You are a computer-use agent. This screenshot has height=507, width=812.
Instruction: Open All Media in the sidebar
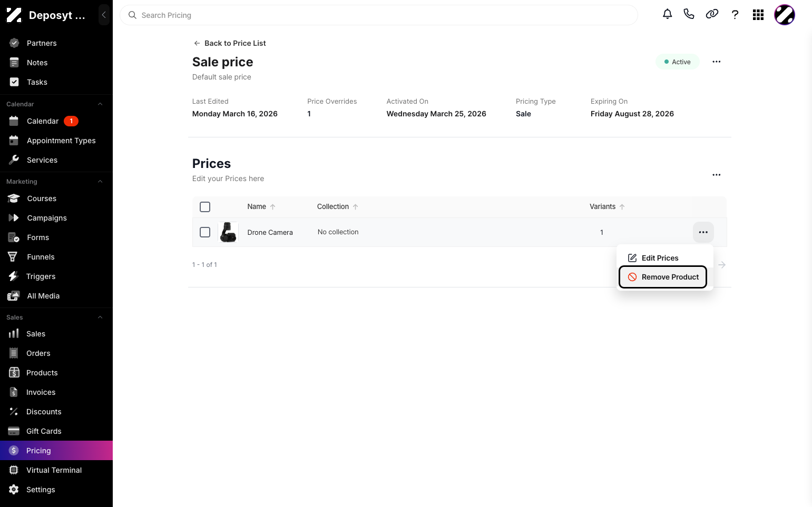click(x=56, y=296)
